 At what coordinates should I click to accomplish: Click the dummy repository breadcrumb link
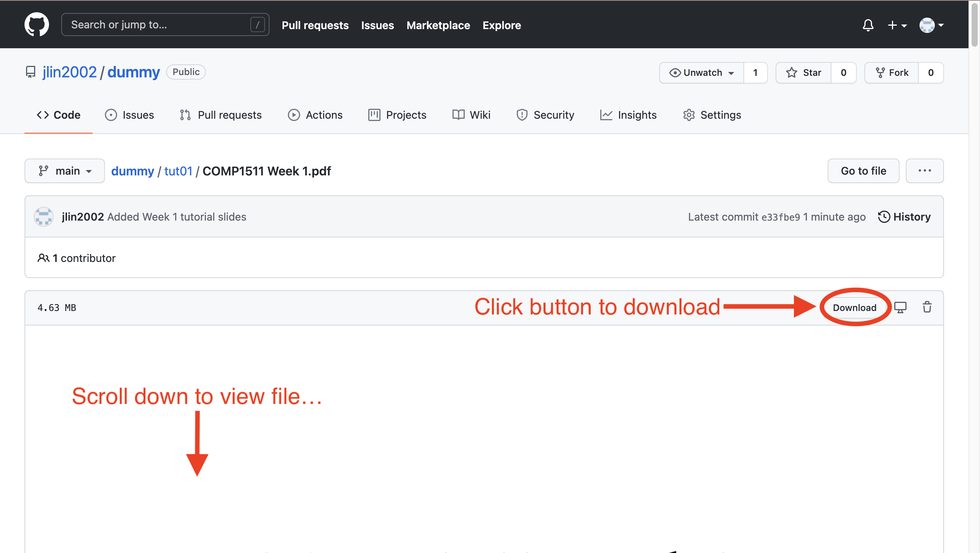132,170
